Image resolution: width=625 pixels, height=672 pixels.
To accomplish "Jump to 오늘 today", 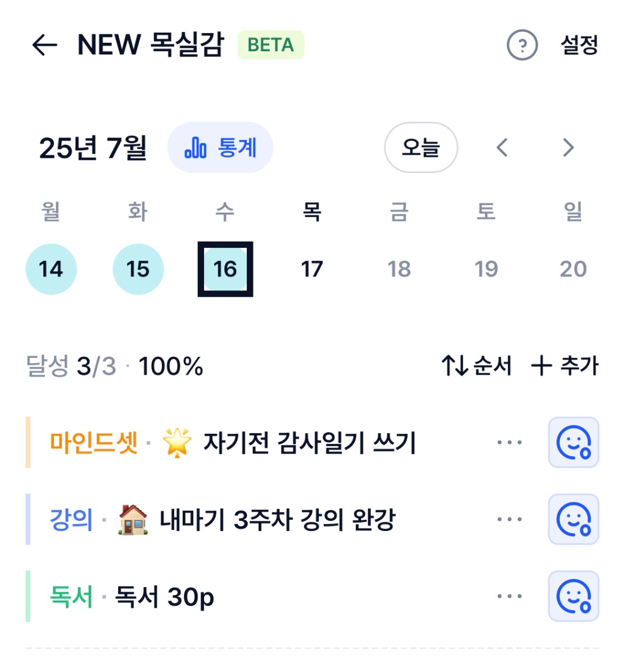I will coord(421,147).
